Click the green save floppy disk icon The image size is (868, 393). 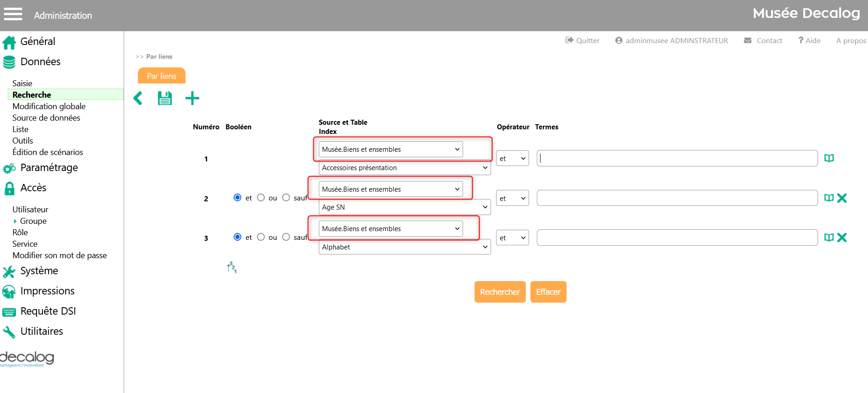[165, 98]
